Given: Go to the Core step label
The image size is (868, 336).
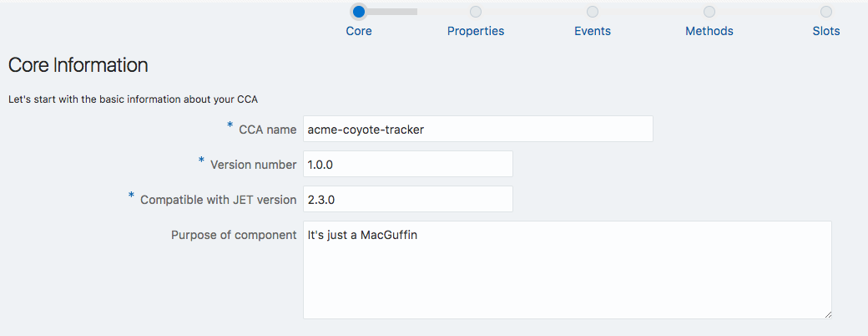Looking at the screenshot, I should pyautogui.click(x=359, y=31).
